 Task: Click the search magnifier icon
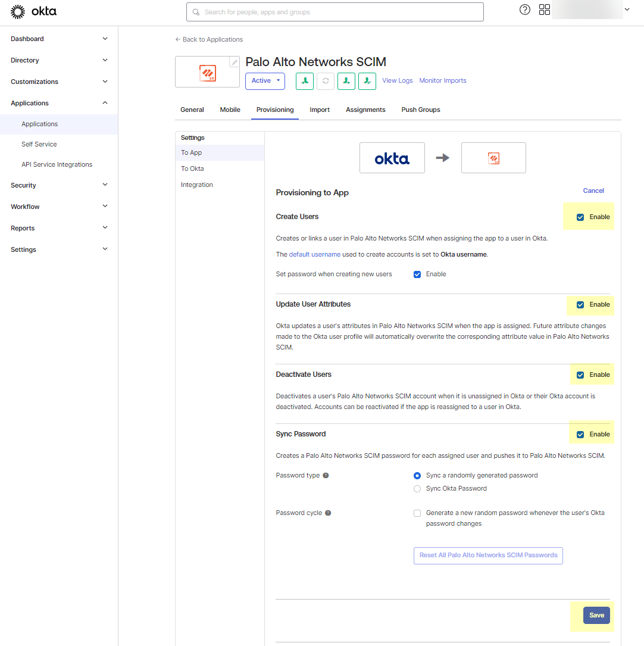coord(196,12)
